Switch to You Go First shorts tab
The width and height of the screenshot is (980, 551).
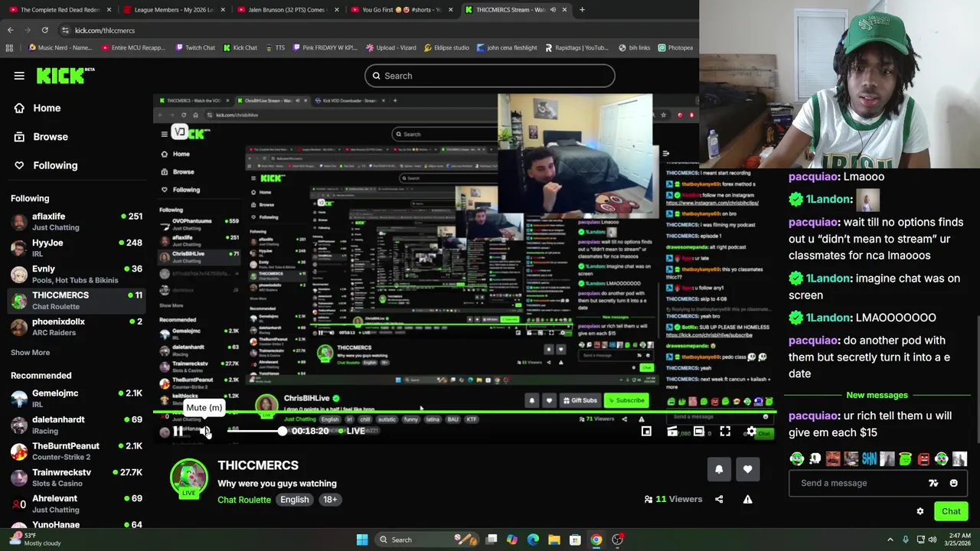pos(402,10)
